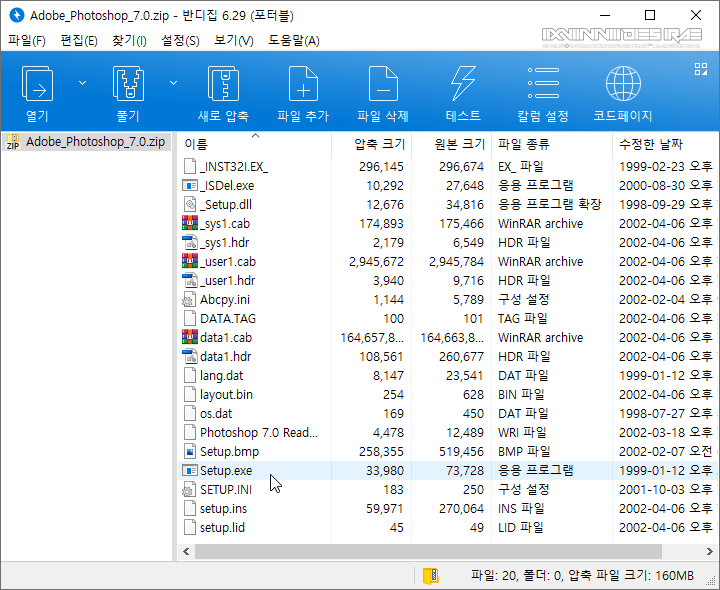Select the _sys1.hdr file icon
The image size is (720, 590).
(x=190, y=242)
